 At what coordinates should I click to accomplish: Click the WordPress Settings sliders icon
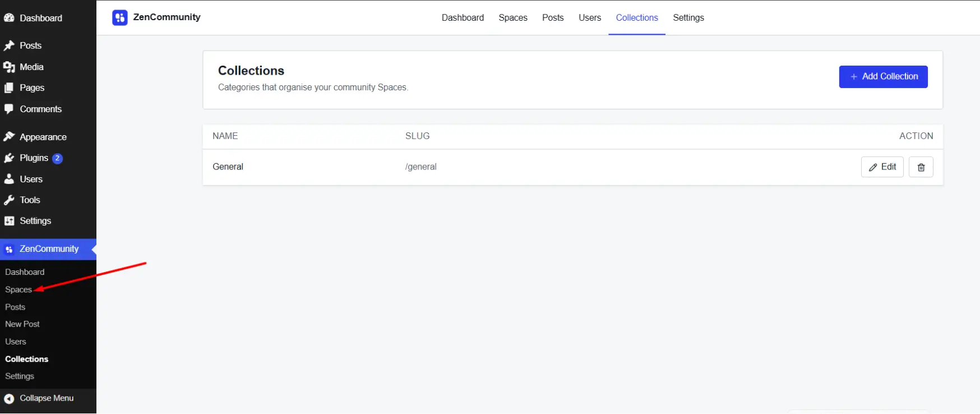pyautogui.click(x=9, y=221)
